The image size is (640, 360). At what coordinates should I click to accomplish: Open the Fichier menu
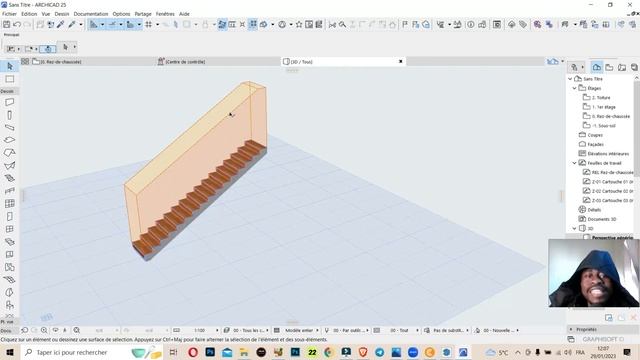[x=9, y=14]
